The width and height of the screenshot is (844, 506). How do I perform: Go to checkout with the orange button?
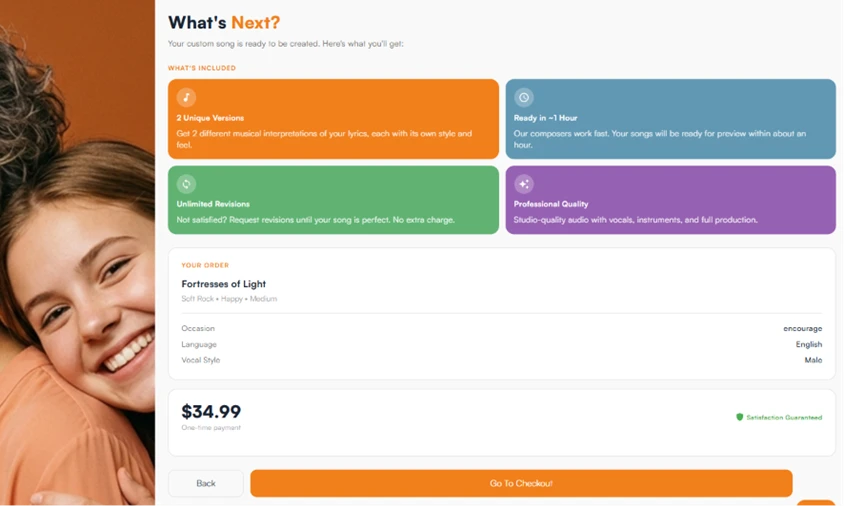(521, 483)
